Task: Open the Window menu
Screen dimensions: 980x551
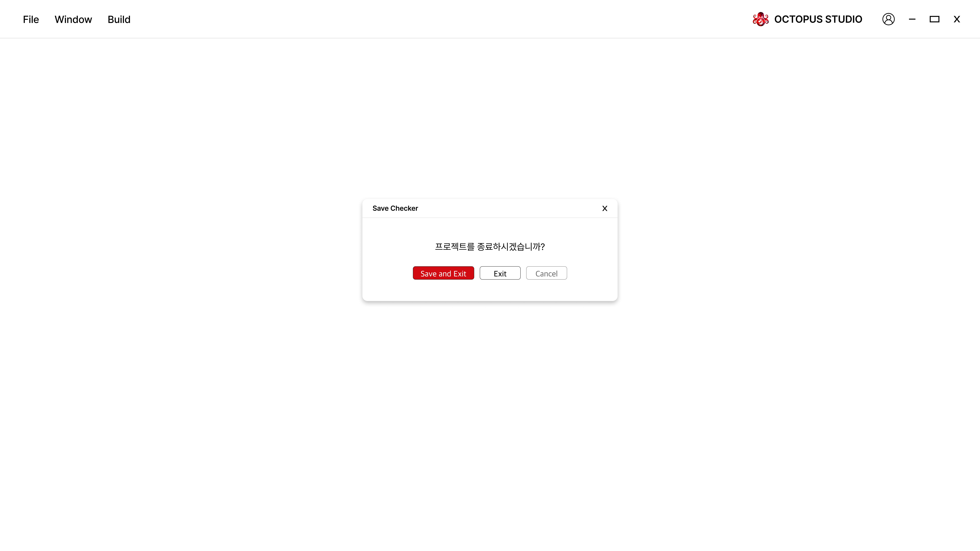Action: [x=73, y=19]
